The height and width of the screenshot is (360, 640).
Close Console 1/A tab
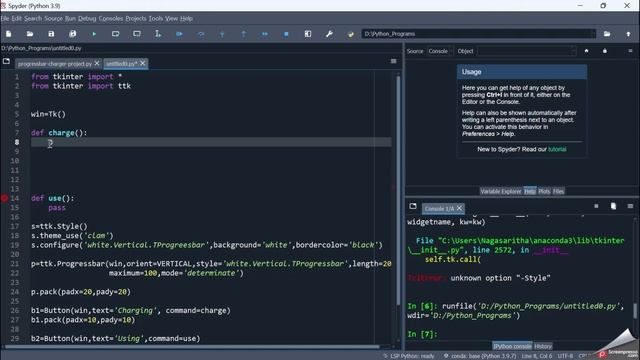click(460, 208)
